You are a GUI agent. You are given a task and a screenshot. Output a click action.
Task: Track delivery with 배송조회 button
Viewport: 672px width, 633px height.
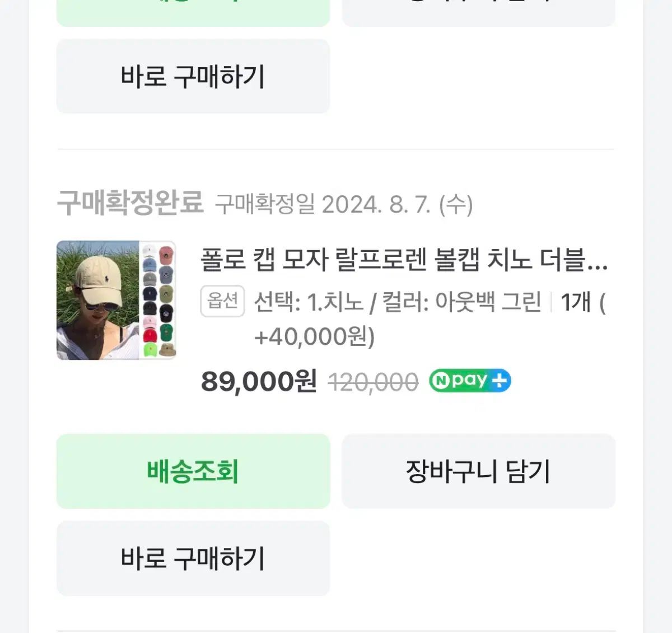point(193,471)
